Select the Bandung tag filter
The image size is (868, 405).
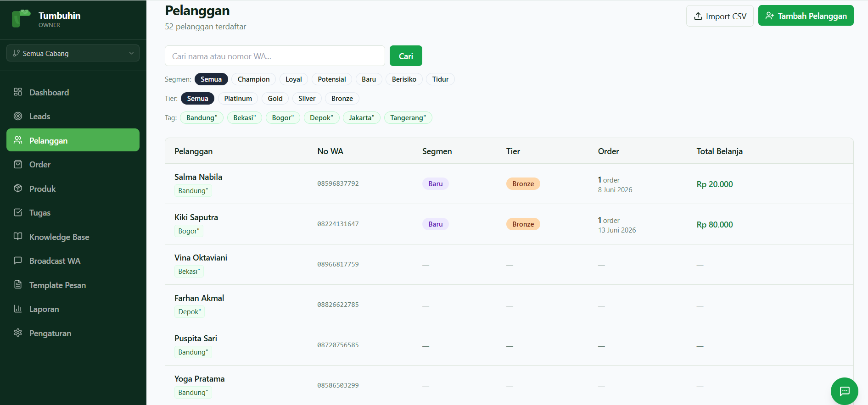(x=202, y=118)
